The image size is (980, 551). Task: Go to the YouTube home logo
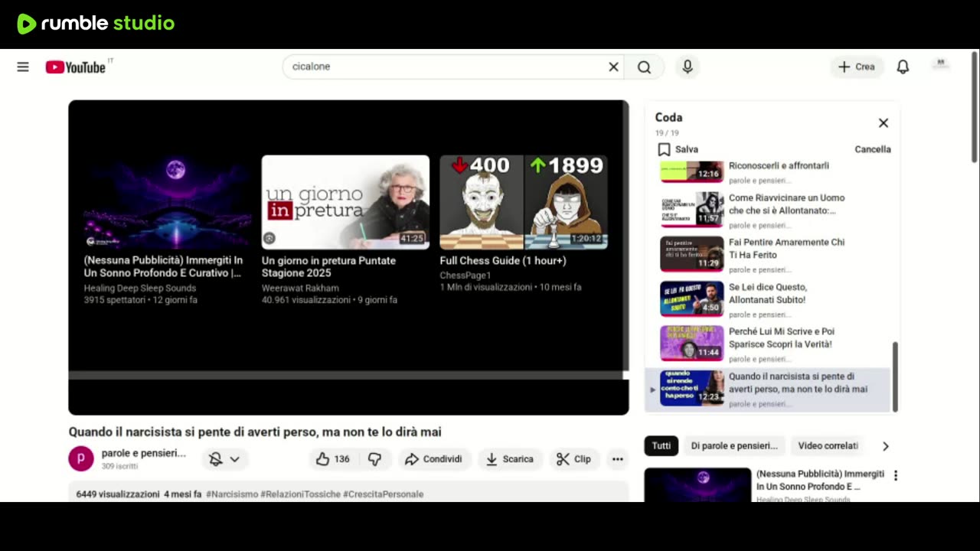(75, 67)
